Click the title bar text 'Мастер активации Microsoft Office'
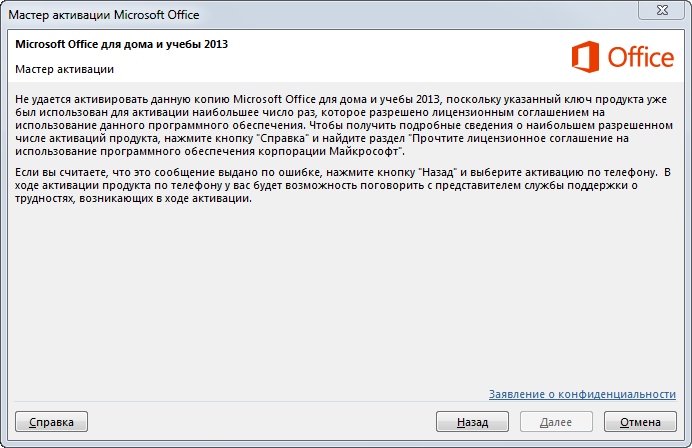 104,15
